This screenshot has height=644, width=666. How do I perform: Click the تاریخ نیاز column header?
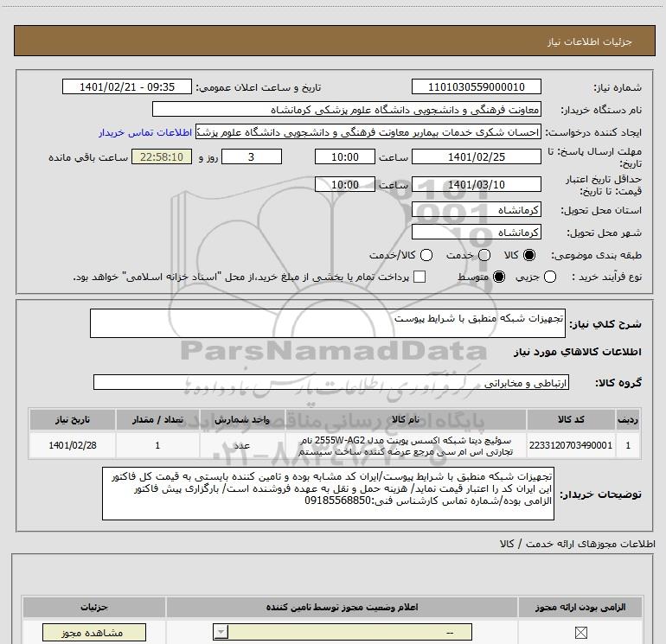(73, 419)
